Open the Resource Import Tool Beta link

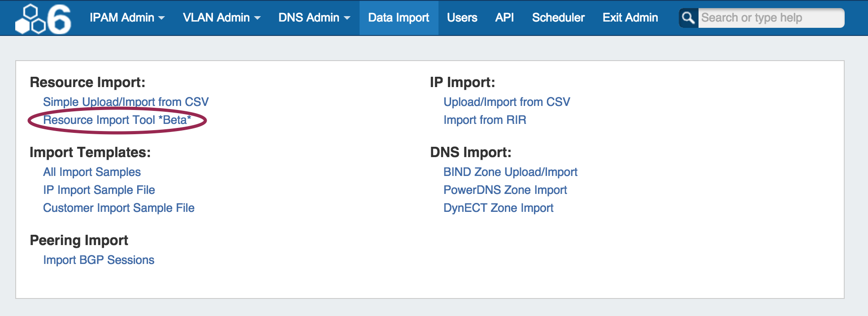click(117, 120)
